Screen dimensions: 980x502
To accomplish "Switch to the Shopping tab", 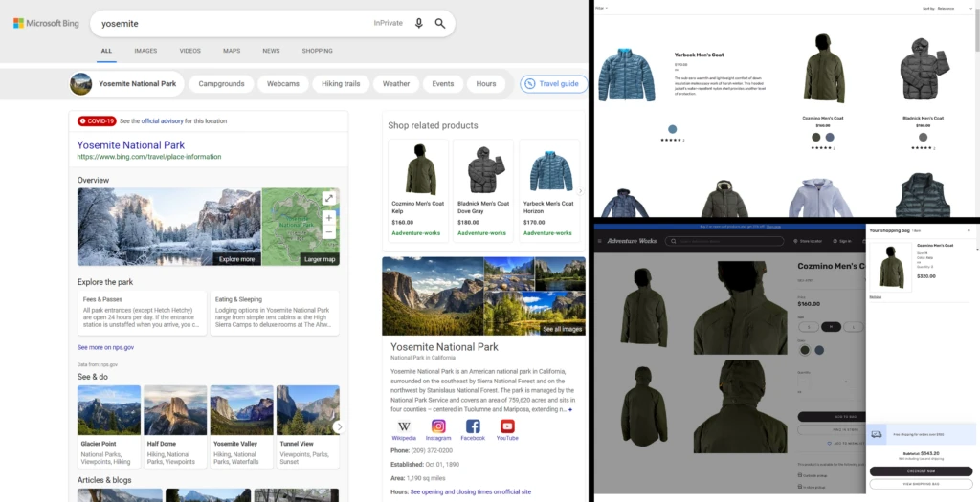I will point(317,51).
